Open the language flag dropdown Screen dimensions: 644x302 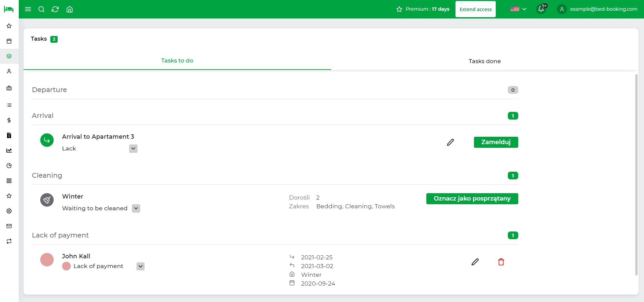tap(518, 9)
